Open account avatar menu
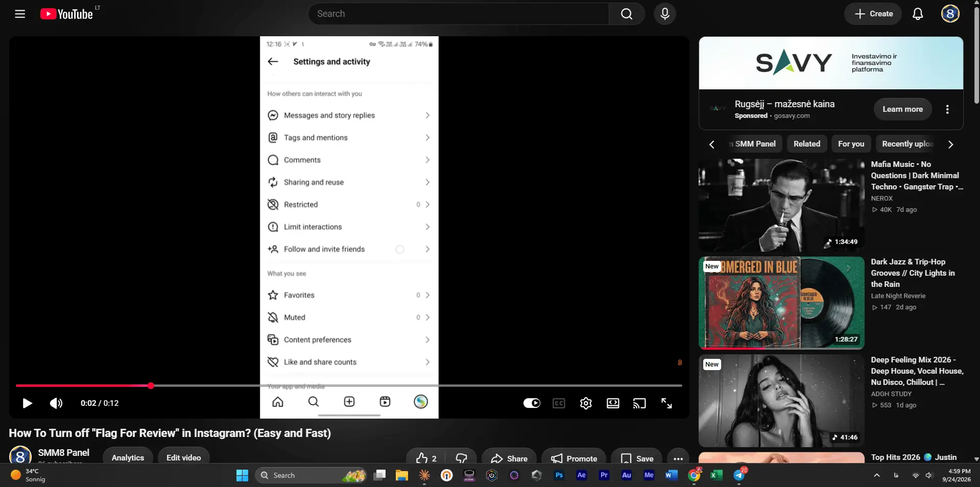Viewport: 980px width, 487px height. pos(950,14)
